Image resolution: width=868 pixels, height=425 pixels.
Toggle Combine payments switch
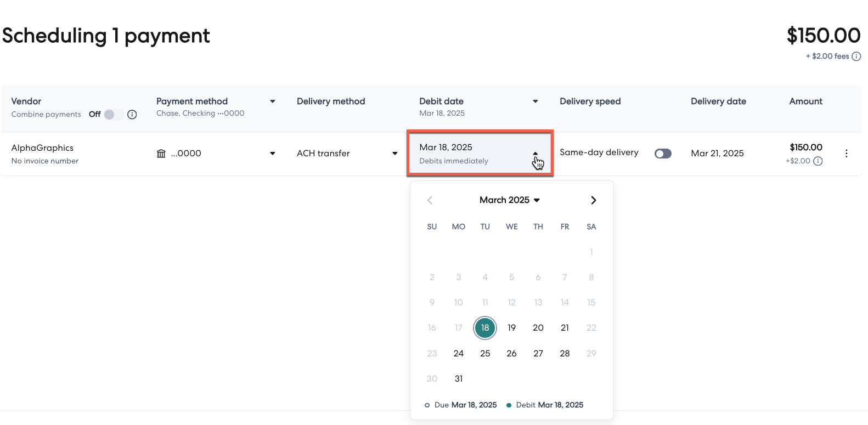(x=112, y=115)
